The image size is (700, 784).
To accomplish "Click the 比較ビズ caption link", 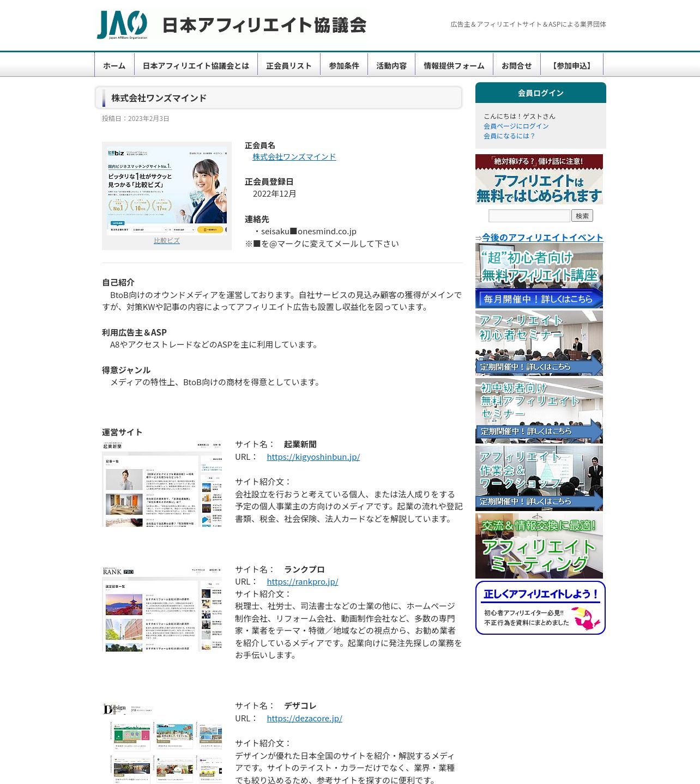I will tap(167, 240).
